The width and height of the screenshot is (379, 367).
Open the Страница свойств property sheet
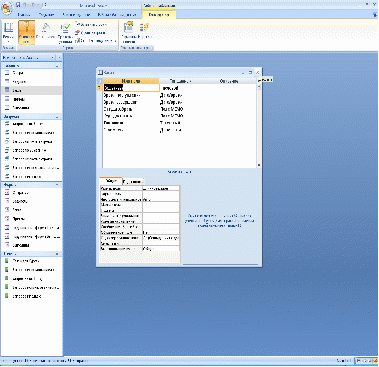click(129, 33)
